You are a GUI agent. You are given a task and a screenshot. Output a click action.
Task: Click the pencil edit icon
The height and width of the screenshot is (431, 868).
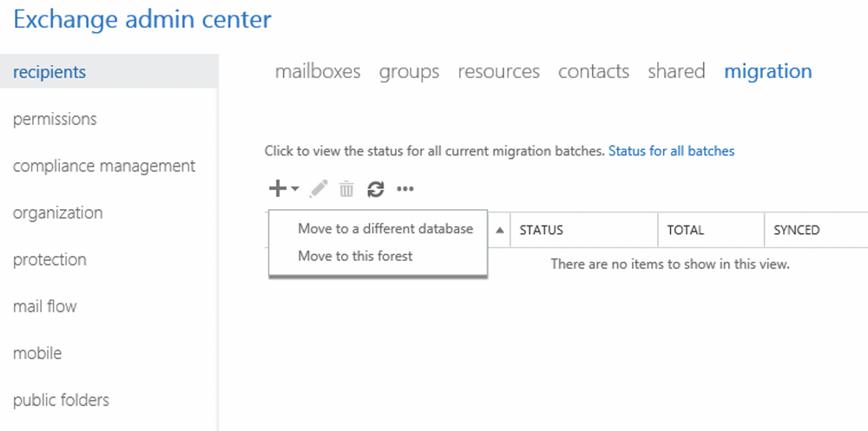(x=319, y=189)
